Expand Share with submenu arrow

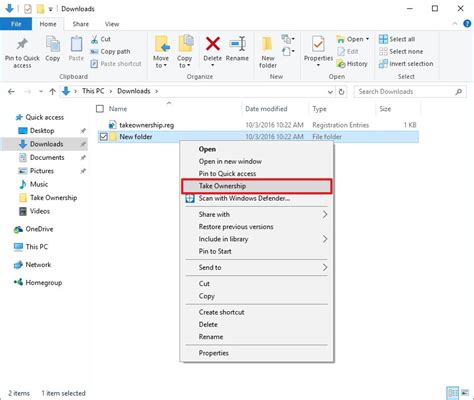point(325,214)
